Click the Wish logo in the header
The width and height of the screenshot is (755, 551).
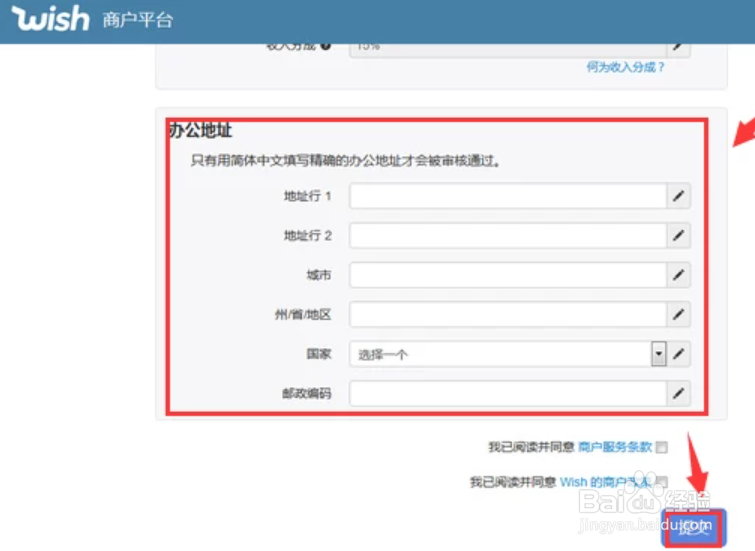pyautogui.click(x=51, y=19)
